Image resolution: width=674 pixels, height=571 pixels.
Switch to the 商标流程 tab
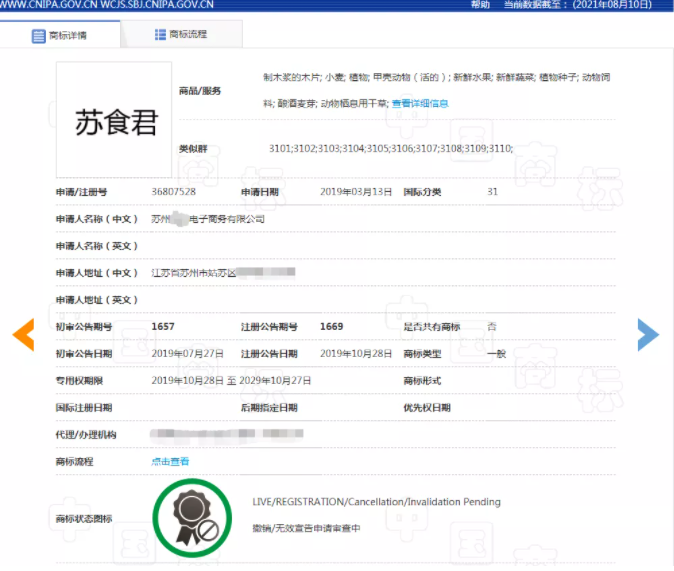pyautogui.click(x=181, y=34)
